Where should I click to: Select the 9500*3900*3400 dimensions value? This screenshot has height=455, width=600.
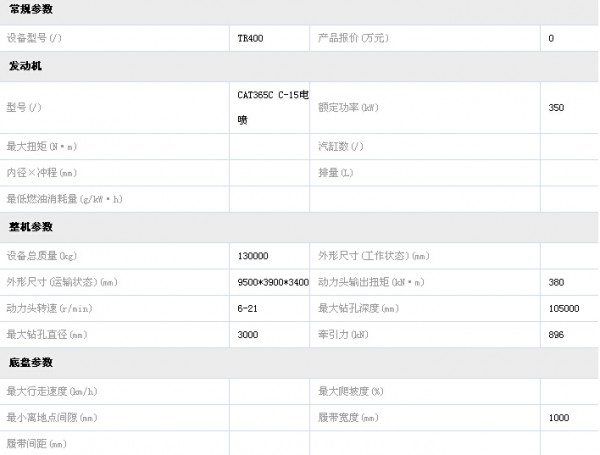(x=272, y=282)
